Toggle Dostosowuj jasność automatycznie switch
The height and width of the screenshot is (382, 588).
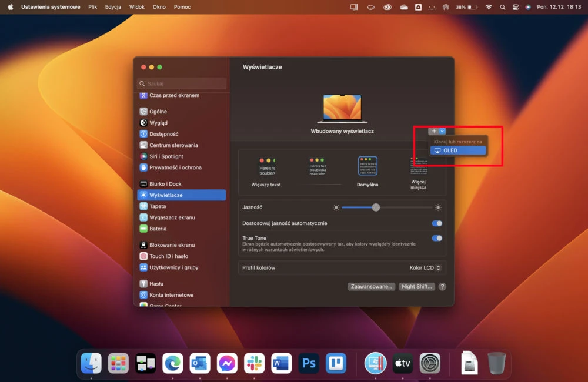[x=437, y=223]
